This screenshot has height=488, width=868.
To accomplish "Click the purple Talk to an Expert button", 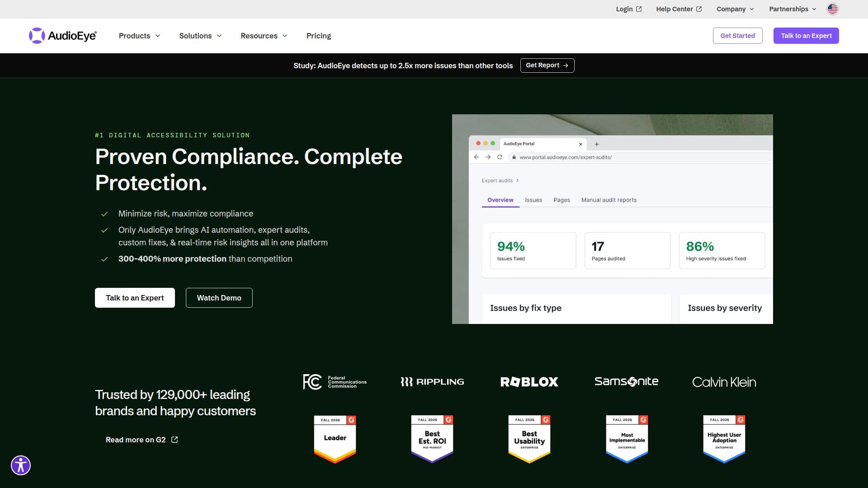I will click(x=806, y=36).
